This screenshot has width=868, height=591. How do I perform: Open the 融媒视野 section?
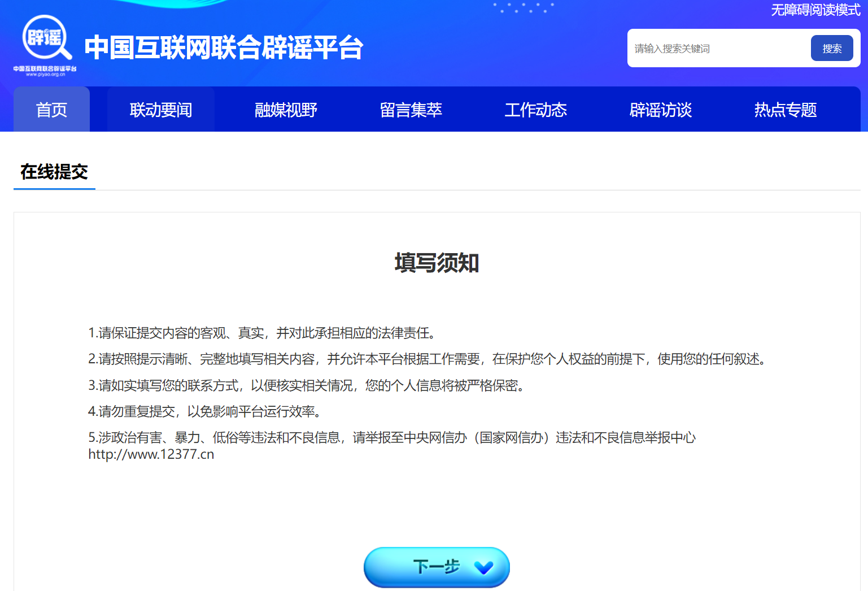286,110
